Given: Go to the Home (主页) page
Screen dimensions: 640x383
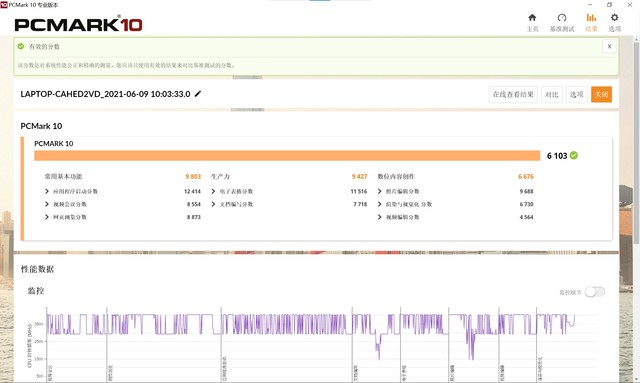Looking at the screenshot, I should click(532, 22).
